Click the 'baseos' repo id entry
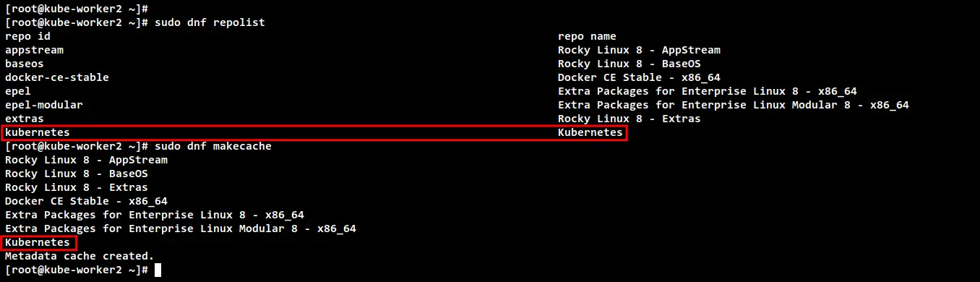 (x=25, y=64)
